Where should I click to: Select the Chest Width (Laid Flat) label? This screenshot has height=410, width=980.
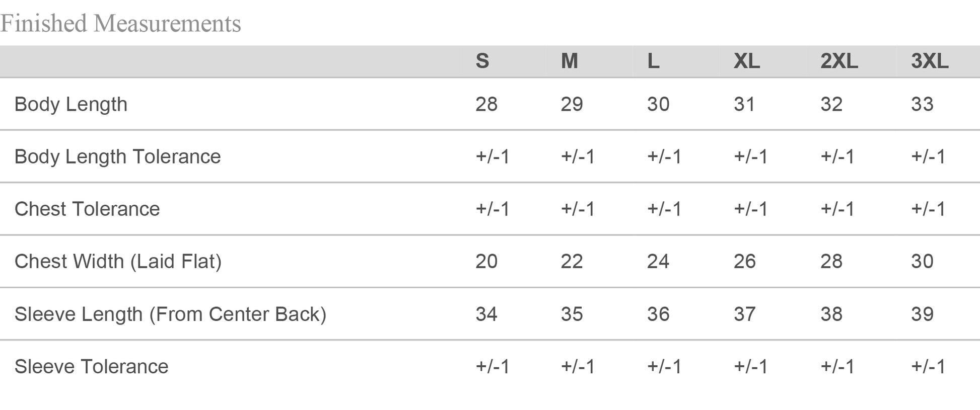pyautogui.click(x=118, y=261)
